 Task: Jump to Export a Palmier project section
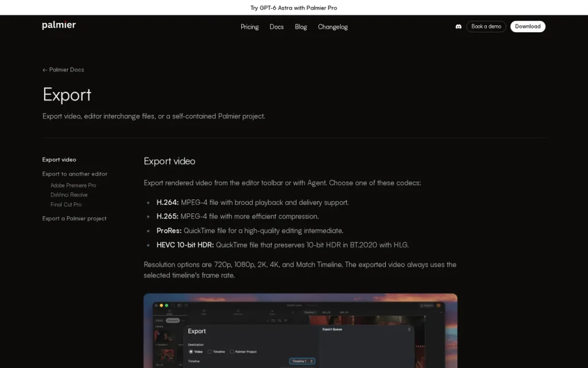coord(74,218)
